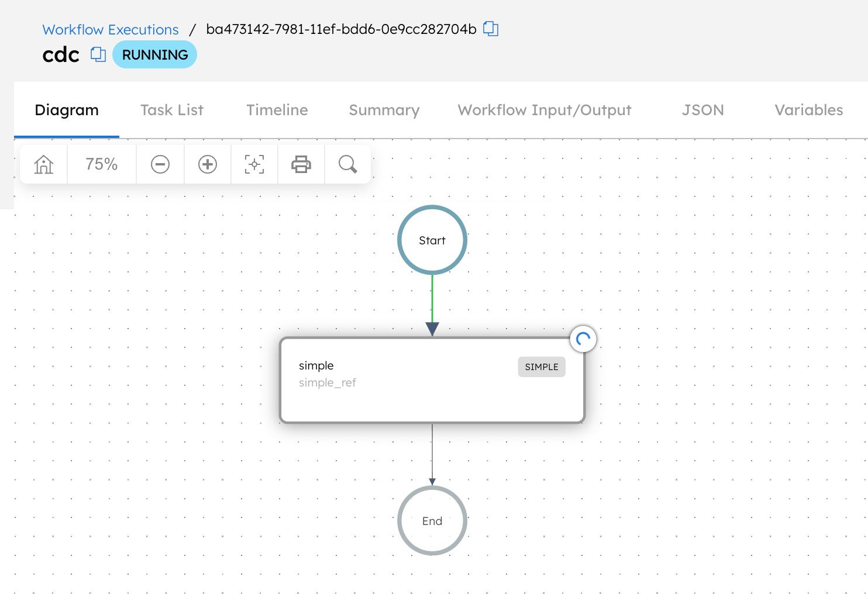Click the home reset view icon

point(44,165)
